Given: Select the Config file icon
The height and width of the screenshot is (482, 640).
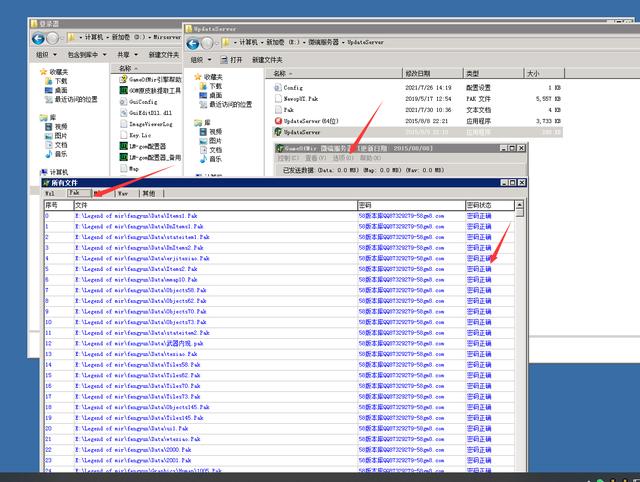Looking at the screenshot, I should (277, 88).
